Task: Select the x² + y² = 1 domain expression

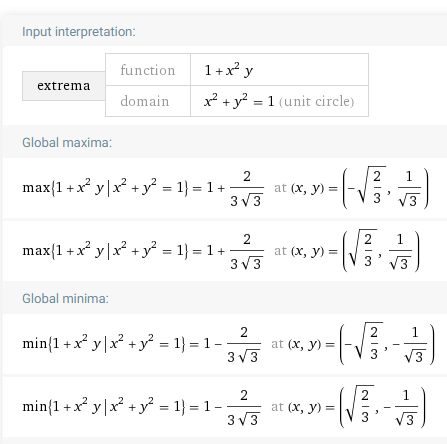Action: pos(239,101)
